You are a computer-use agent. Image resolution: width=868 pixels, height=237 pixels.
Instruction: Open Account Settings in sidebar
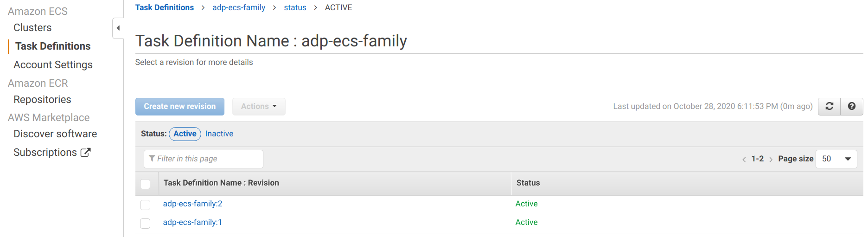tap(53, 64)
